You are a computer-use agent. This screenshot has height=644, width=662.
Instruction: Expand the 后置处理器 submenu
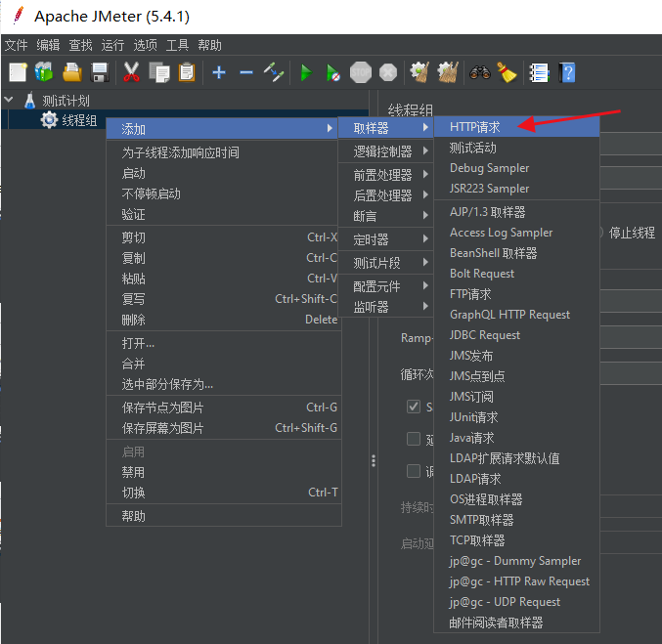point(386,195)
